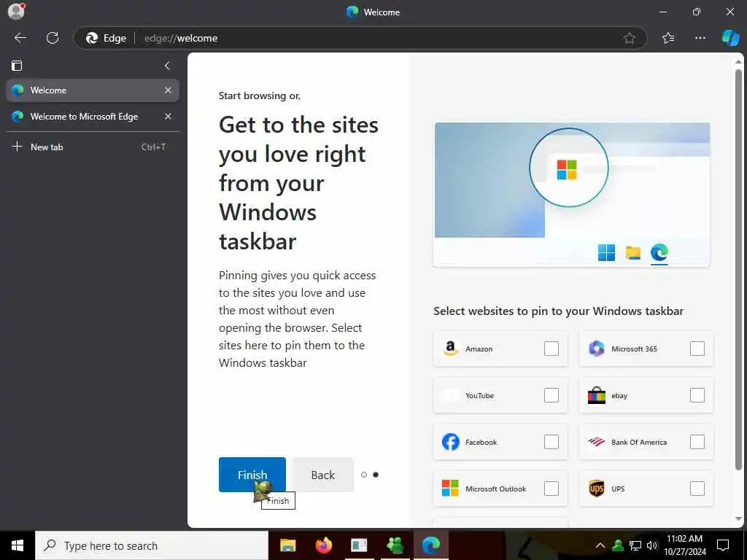Reload the page with refresh icon

(53, 38)
